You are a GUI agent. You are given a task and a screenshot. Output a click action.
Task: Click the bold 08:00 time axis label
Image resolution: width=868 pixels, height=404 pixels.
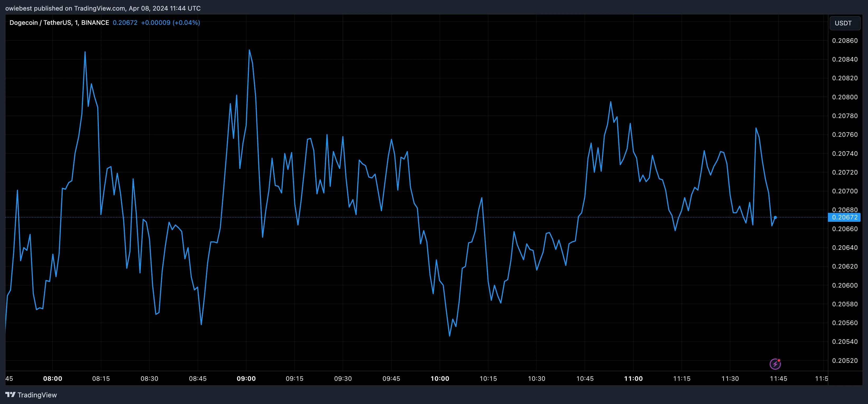[x=53, y=378]
